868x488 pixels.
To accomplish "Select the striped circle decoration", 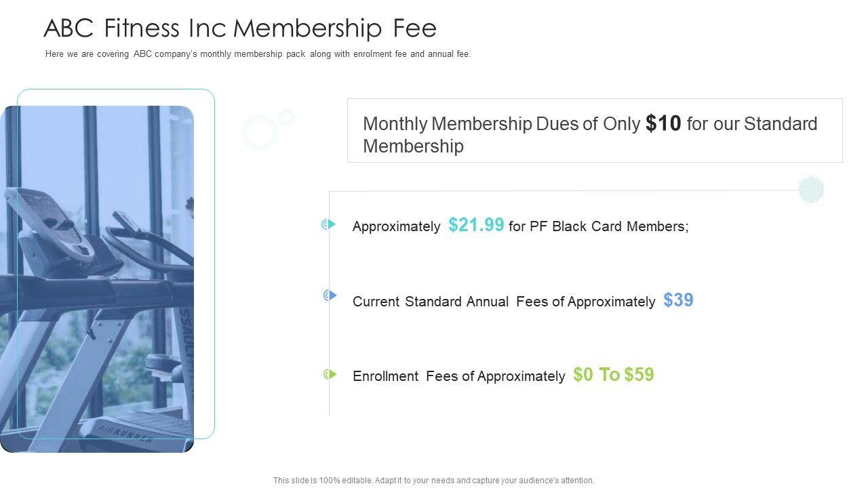I will [811, 189].
